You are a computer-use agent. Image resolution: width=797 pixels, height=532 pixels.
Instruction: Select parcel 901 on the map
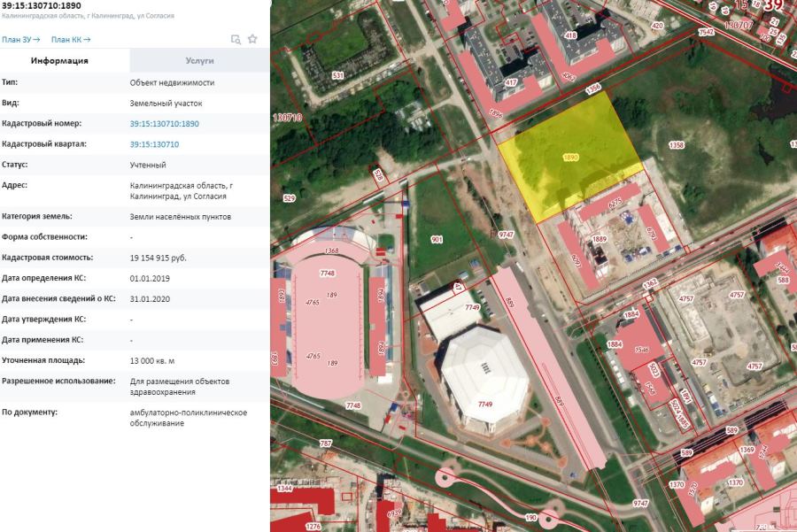tap(437, 240)
